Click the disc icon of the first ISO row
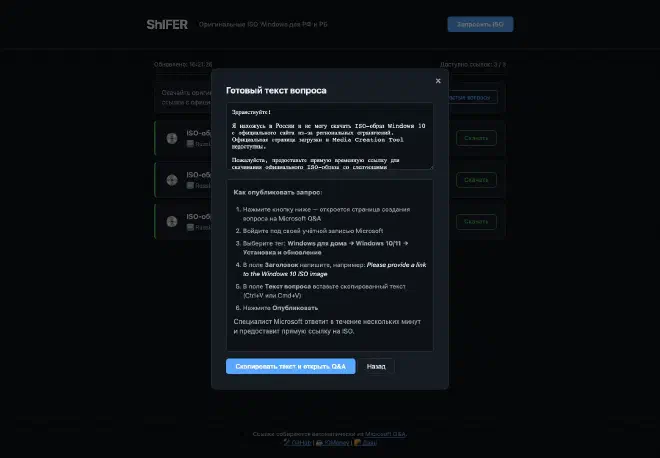Viewport: 660px width, 458px height. (172, 138)
